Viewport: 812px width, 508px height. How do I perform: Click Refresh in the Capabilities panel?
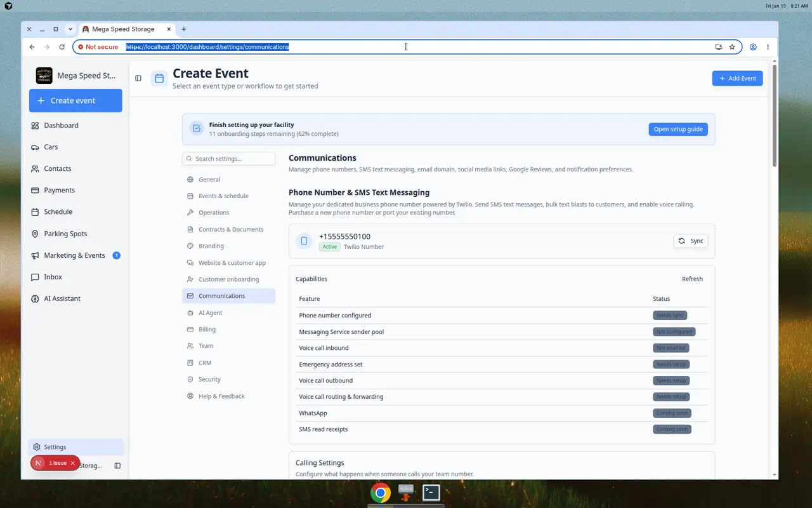(x=692, y=279)
